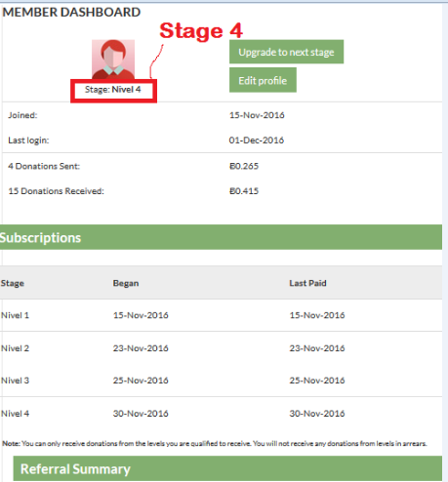Select Last login date 01-Dec-2016
This screenshot has width=448, height=482.
coord(257,141)
